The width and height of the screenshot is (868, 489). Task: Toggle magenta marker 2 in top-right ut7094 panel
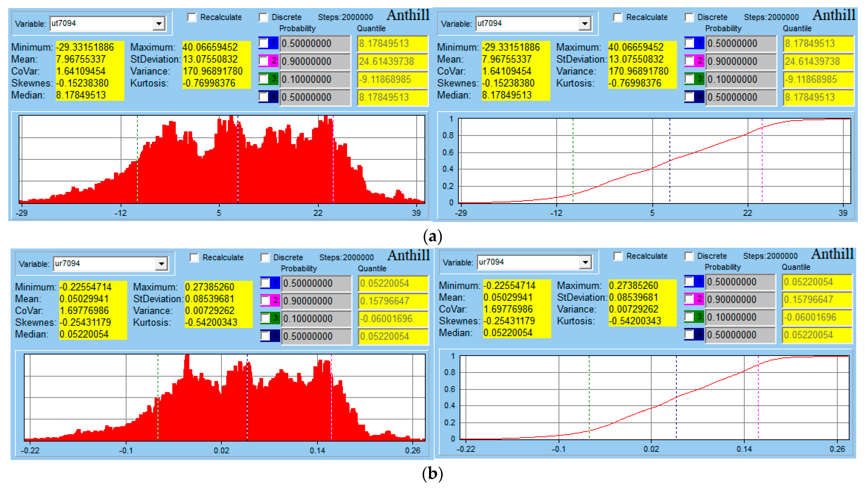pos(689,61)
